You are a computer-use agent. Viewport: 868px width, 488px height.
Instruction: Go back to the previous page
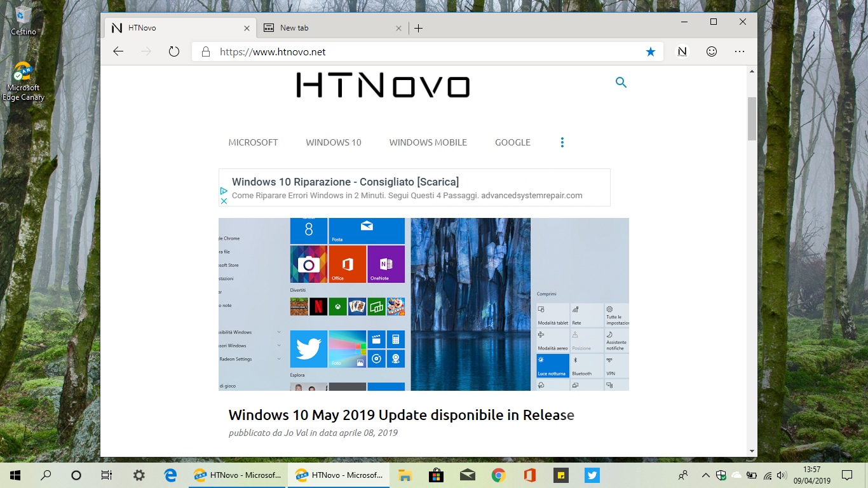[118, 51]
